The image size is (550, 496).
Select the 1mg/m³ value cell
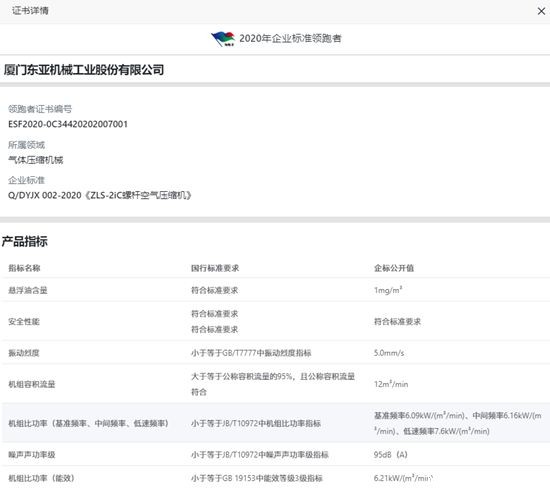point(388,290)
